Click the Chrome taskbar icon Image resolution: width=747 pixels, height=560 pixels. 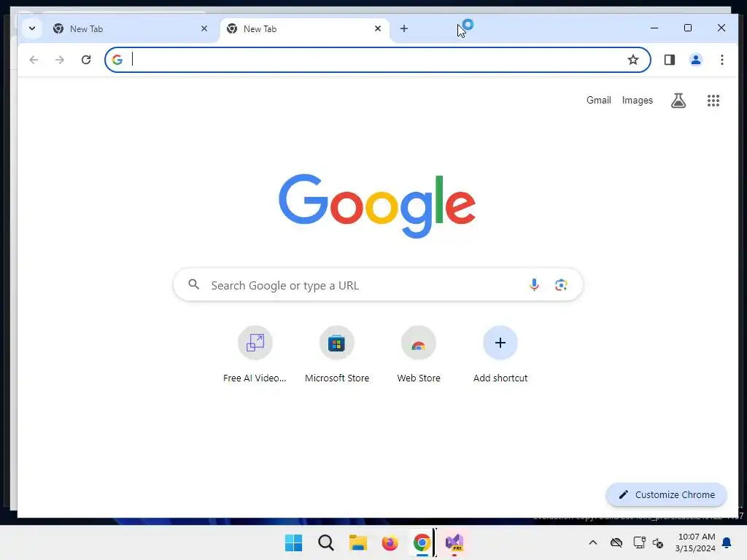422,542
